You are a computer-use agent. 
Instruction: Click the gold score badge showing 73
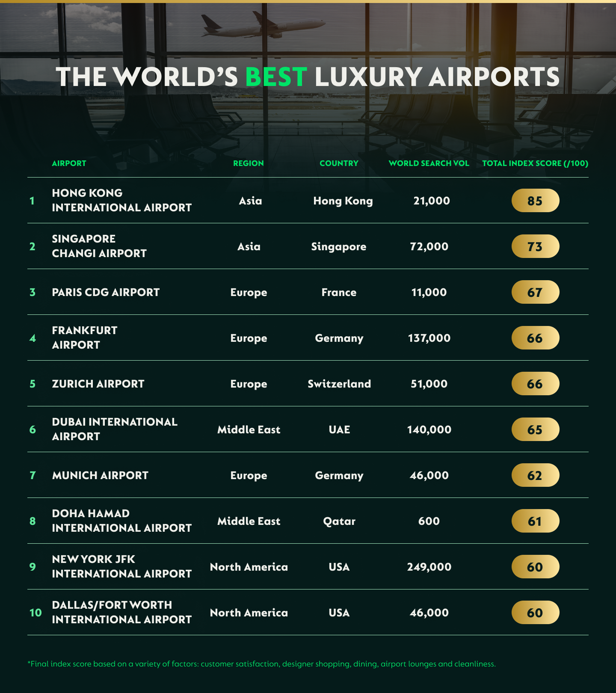(x=535, y=246)
